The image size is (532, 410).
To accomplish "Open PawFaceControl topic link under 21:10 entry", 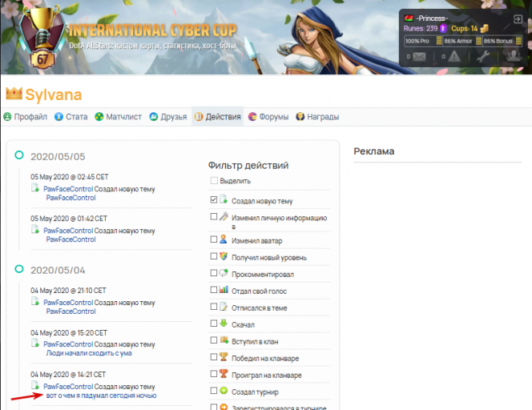I will [x=71, y=312].
